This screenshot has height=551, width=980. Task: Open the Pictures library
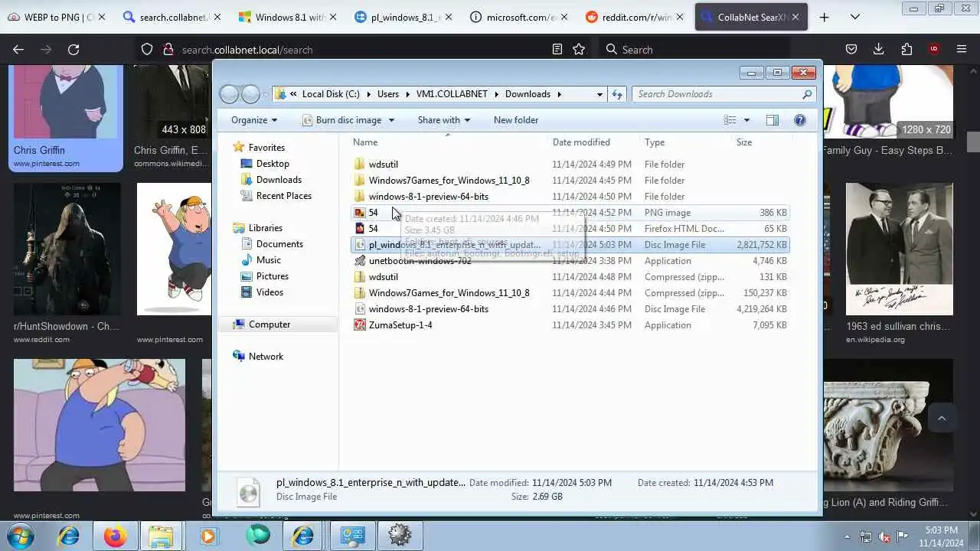tap(273, 276)
